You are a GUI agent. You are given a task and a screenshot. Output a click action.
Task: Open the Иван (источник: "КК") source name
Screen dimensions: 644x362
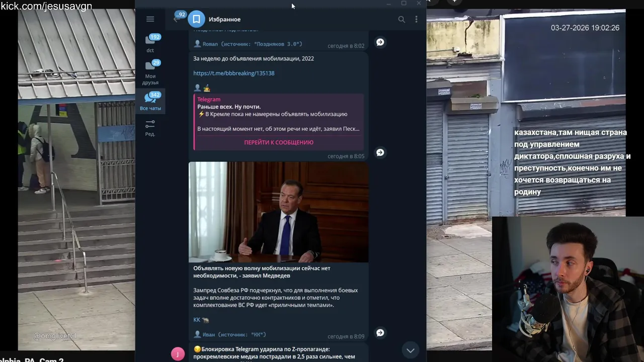[234, 334]
